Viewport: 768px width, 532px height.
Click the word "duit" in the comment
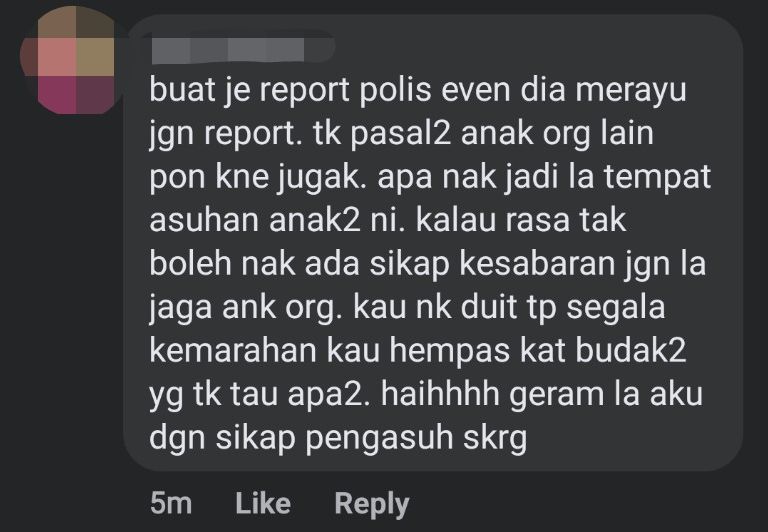(x=489, y=307)
